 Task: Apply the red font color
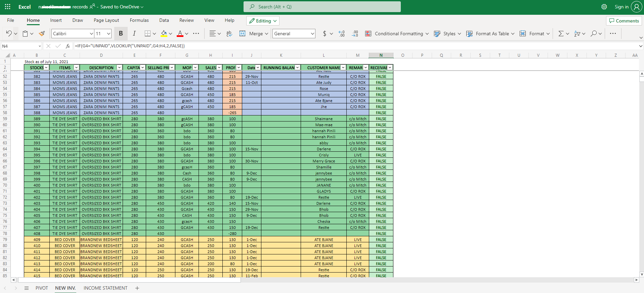pyautogui.click(x=180, y=34)
